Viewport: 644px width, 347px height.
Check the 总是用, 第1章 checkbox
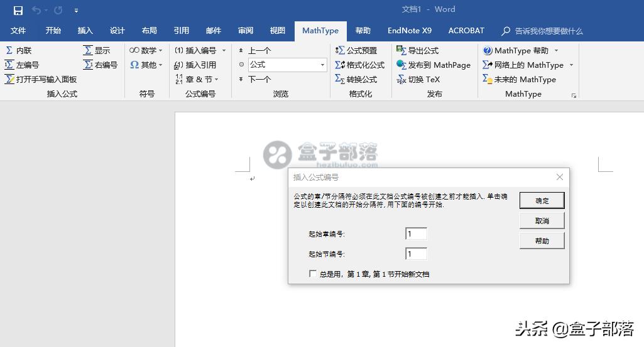click(313, 274)
